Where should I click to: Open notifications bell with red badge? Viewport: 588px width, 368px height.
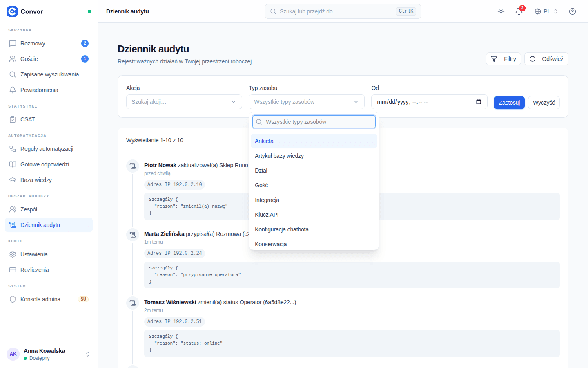tap(519, 11)
